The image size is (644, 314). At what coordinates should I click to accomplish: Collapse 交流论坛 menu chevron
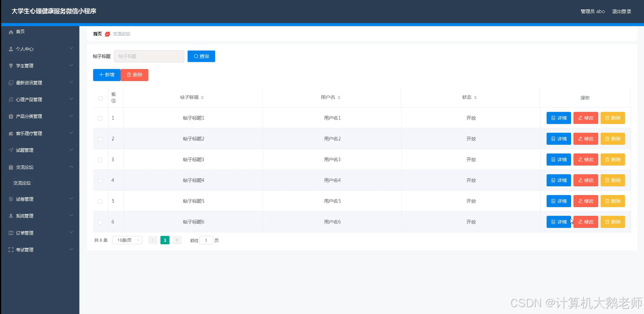(x=71, y=167)
